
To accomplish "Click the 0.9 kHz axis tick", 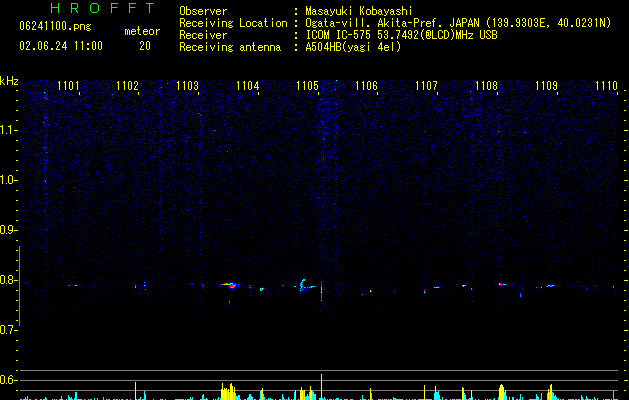I will coord(9,230).
